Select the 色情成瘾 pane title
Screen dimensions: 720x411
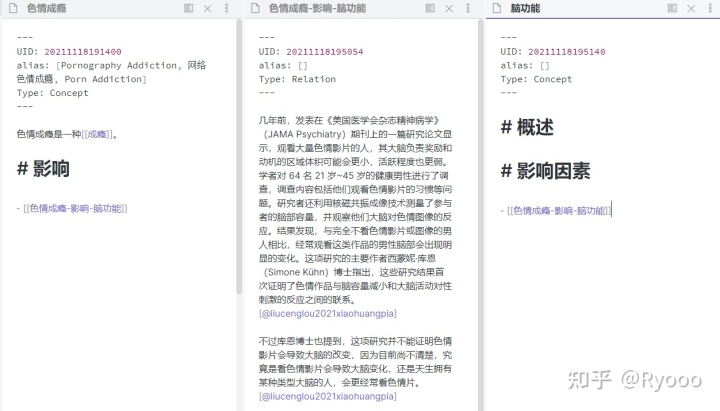point(46,8)
